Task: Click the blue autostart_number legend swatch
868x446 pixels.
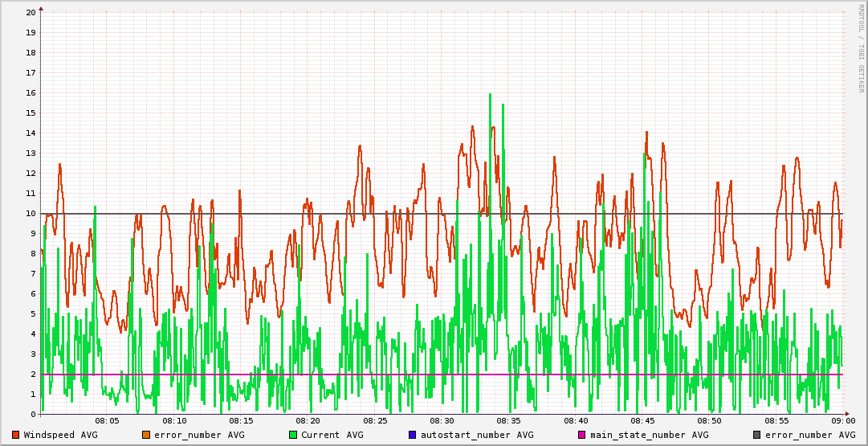Action: point(413,435)
